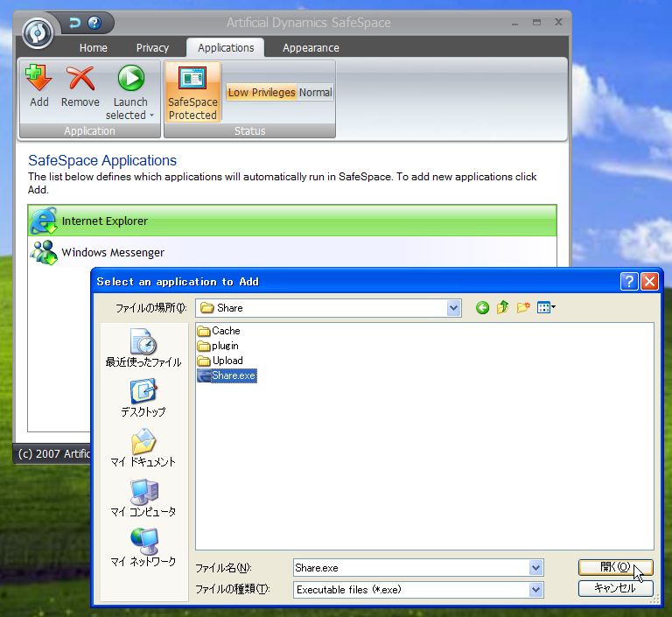Viewport: 672px width, 617px height.
Task: Close the Select an application dialog
Action: click(649, 281)
